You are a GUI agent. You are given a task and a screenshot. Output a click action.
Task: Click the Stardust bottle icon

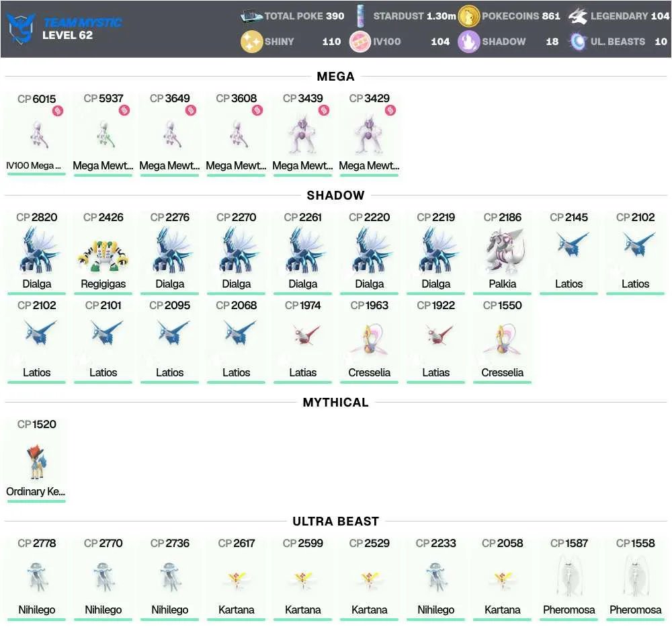360,16
